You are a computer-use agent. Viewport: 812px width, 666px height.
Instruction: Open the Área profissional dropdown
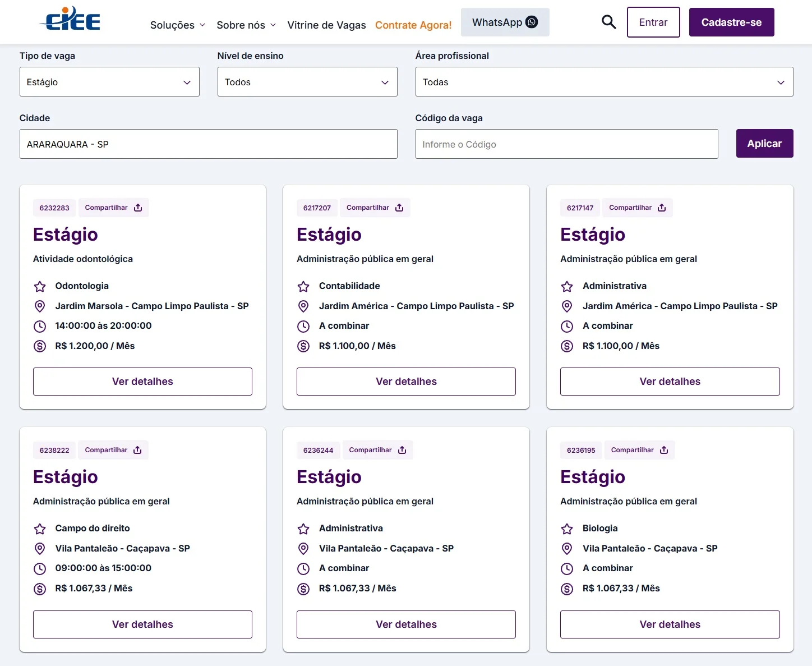tap(604, 82)
